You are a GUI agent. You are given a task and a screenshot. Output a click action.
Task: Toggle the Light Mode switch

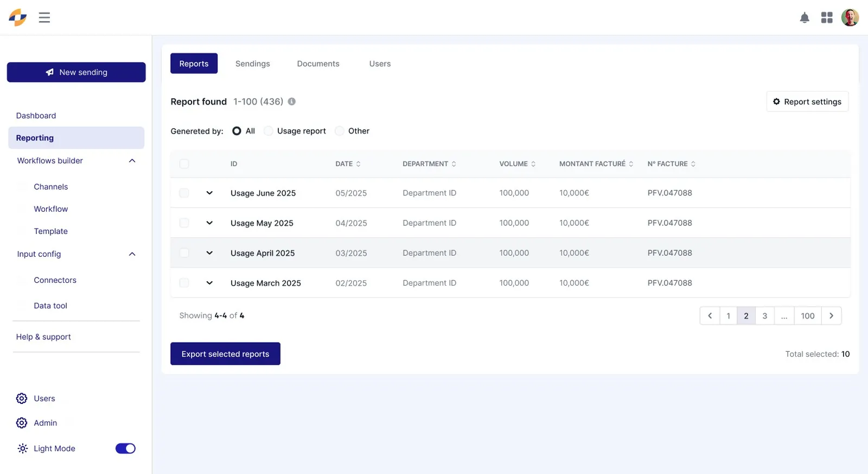tap(125, 448)
